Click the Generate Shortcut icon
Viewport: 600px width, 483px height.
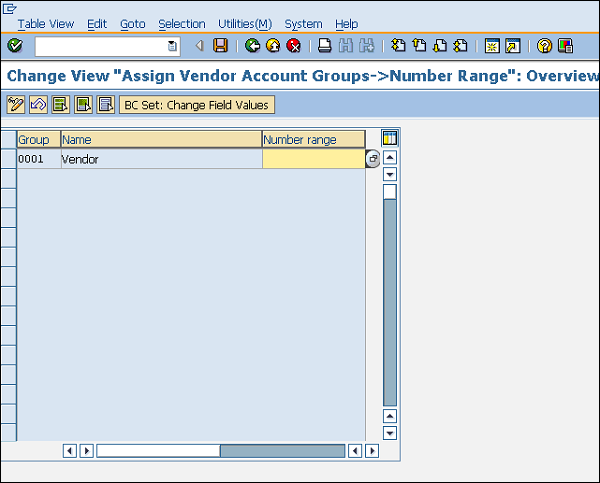[x=513, y=46]
